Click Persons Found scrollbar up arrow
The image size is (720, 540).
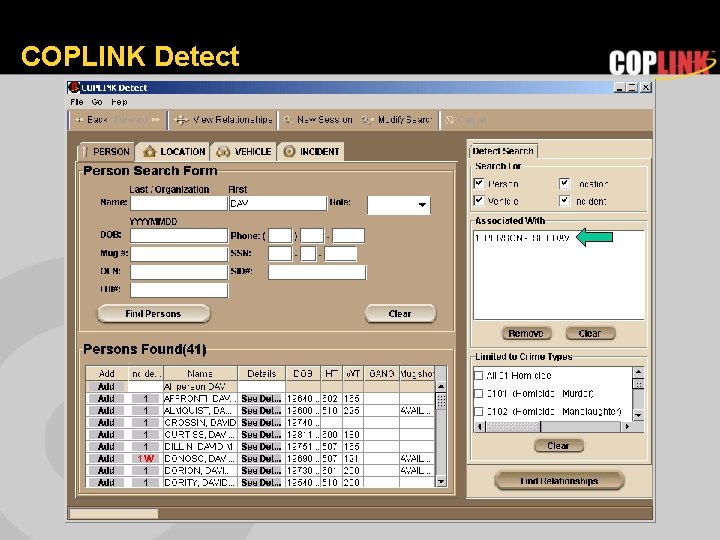(441, 386)
